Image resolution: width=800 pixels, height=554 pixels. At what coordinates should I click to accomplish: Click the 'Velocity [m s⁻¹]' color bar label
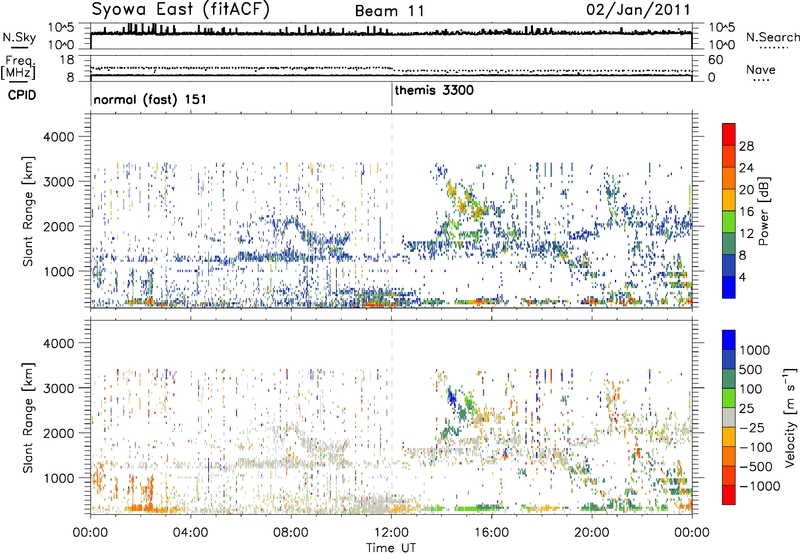tap(790, 417)
